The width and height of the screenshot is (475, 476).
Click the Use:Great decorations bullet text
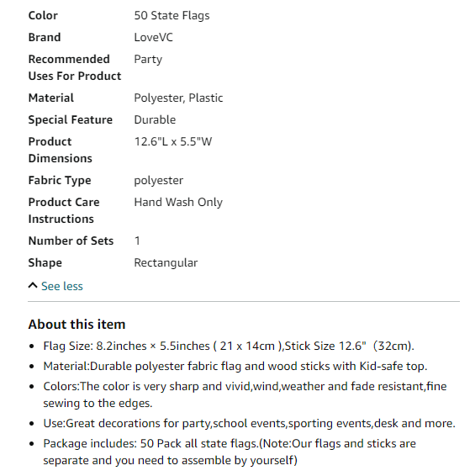pyautogui.click(x=249, y=424)
